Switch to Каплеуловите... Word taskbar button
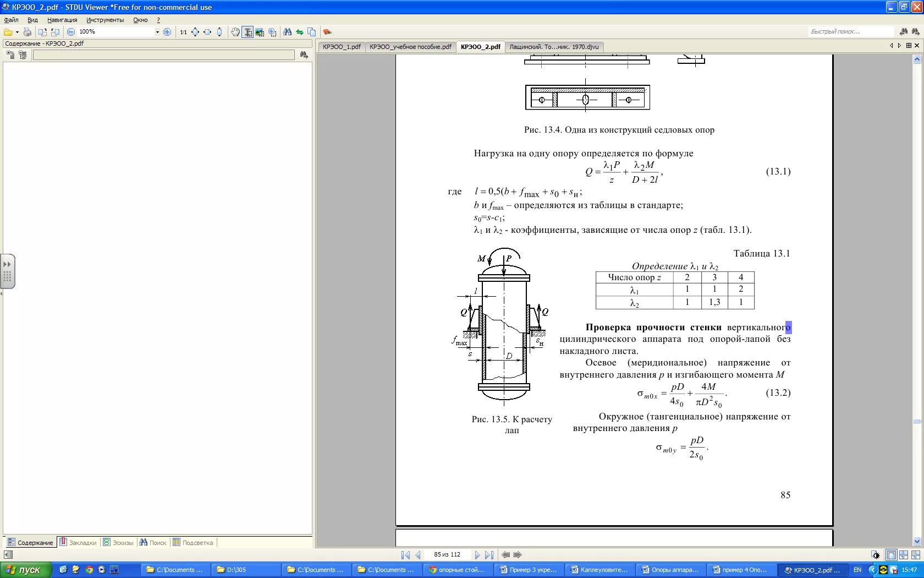The height and width of the screenshot is (578, 924). (599, 570)
